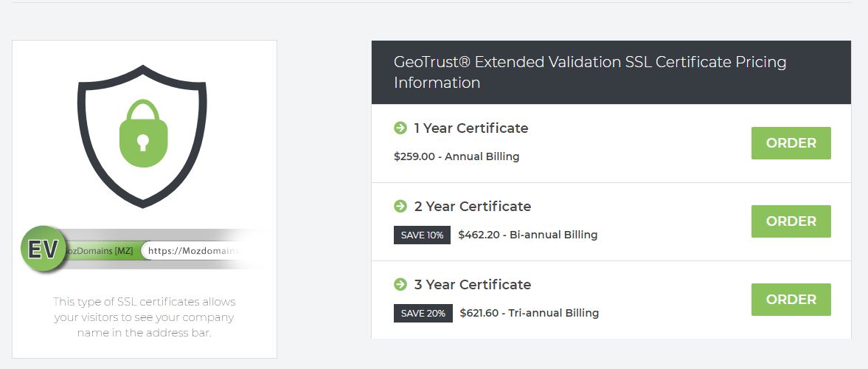The image size is (868, 369).
Task: Click arrow icon beside 1 Year Certificate
Action: click(400, 128)
